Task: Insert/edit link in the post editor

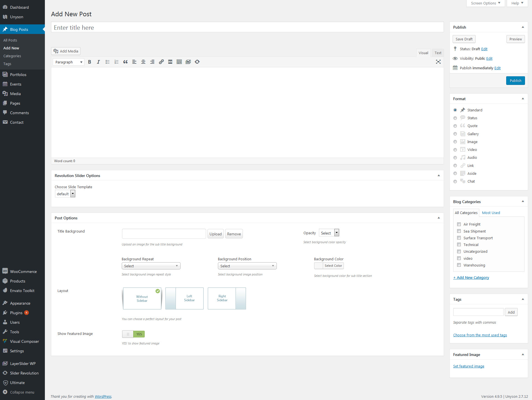Action: click(x=161, y=62)
